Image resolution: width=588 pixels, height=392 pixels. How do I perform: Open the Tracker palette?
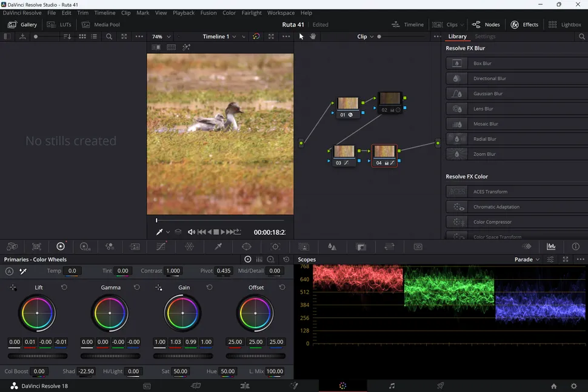[x=275, y=246]
